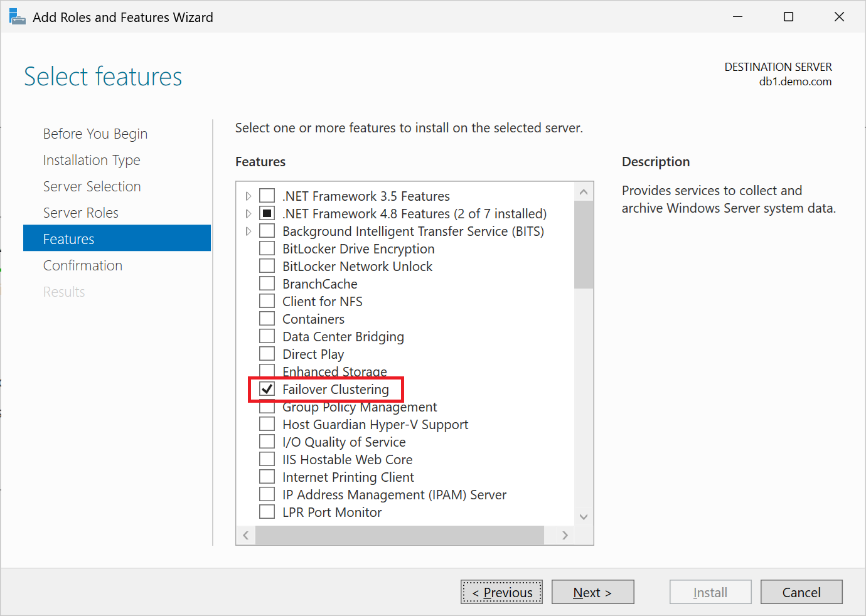Click the horizontal scroll right arrow
The image size is (866, 616).
click(565, 535)
